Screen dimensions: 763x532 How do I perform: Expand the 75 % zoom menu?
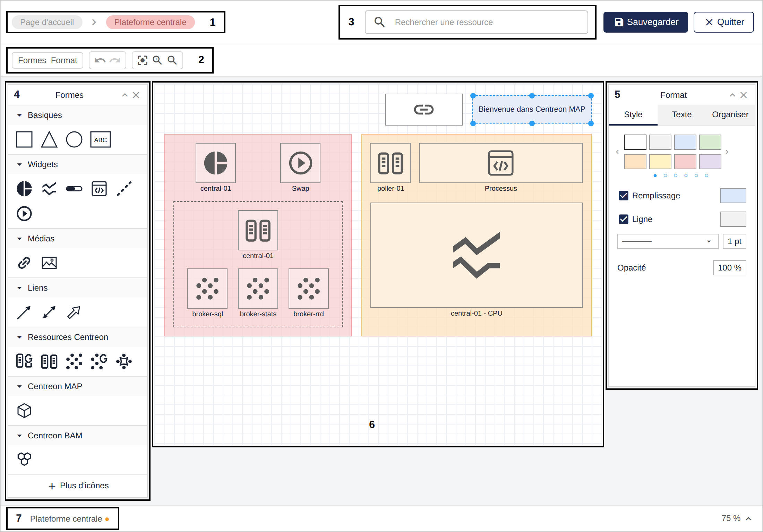(748, 519)
